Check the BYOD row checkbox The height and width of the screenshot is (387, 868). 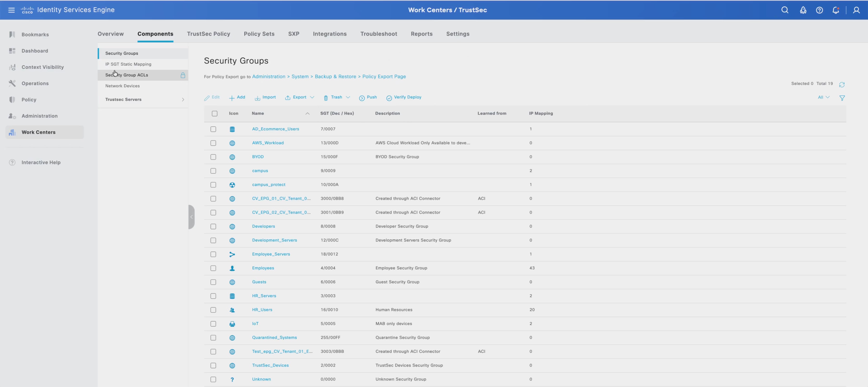click(x=213, y=157)
